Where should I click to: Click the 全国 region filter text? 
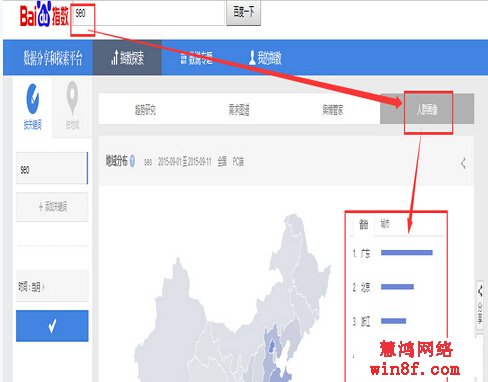(222, 162)
